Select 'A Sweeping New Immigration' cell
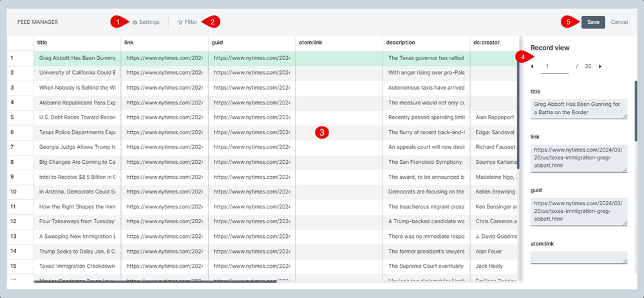Screen dimensions: 644x298 click(x=77, y=236)
